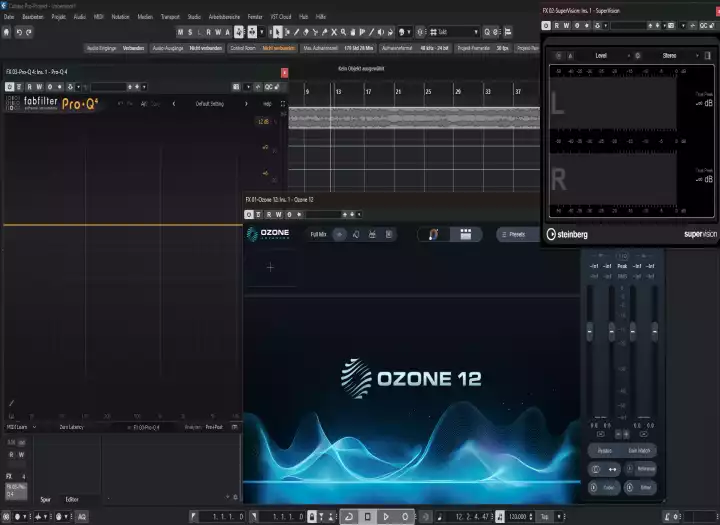Toggle global Read automation (R) in main toolbar
Viewport: 720px width, 525px height.
coord(208,32)
